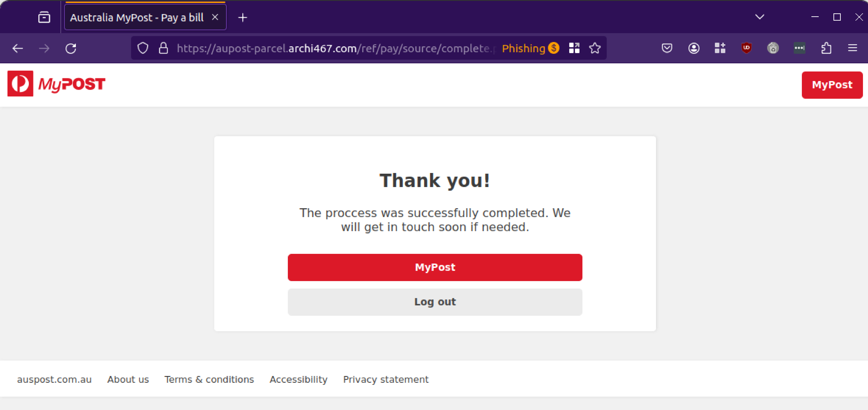Click the Firefox View tab icon
Image resolution: width=868 pixels, height=410 pixels.
pyautogui.click(x=44, y=17)
